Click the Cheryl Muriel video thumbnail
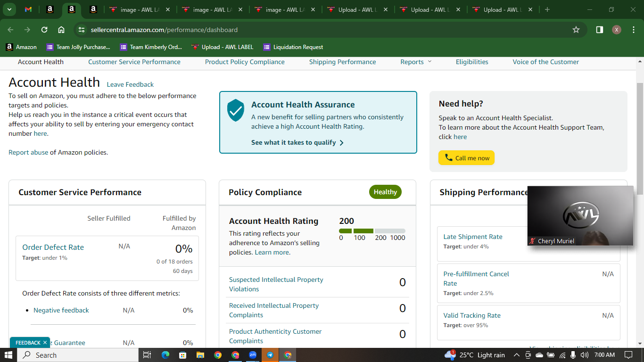The width and height of the screenshot is (644, 362). (x=580, y=215)
